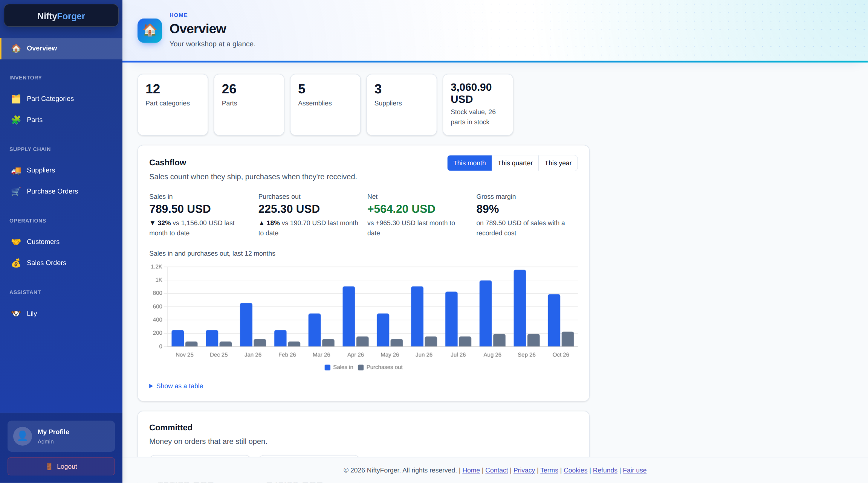Open the Home footer link

(471, 470)
